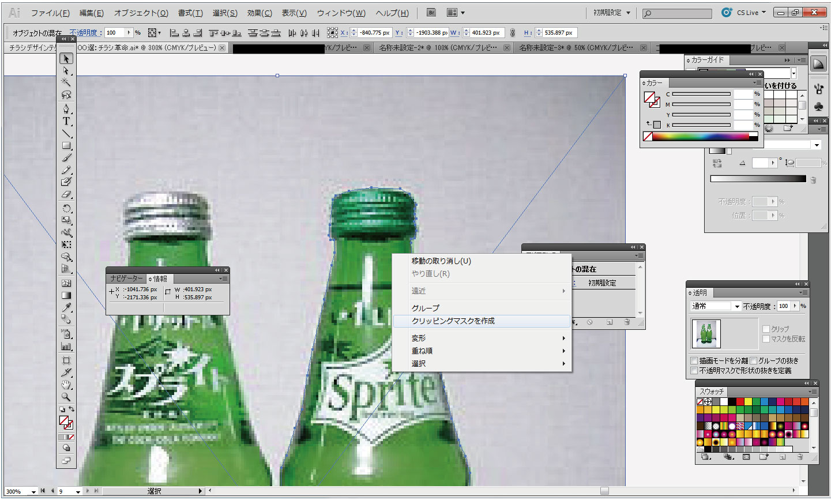Open the 効果(C) menu

pos(260,13)
